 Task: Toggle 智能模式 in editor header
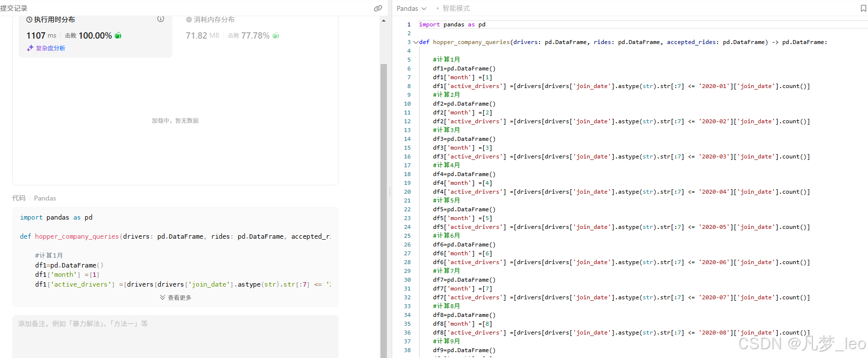[x=456, y=8]
